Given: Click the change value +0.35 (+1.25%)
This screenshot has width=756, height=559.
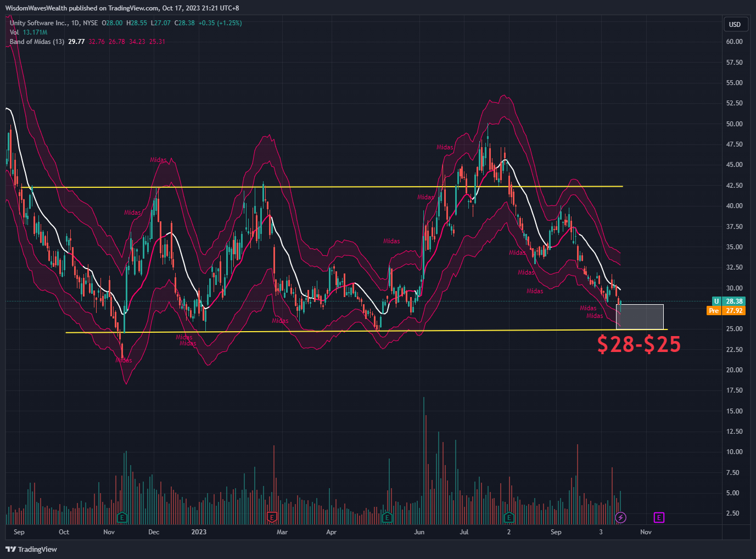Looking at the screenshot, I should point(220,23).
